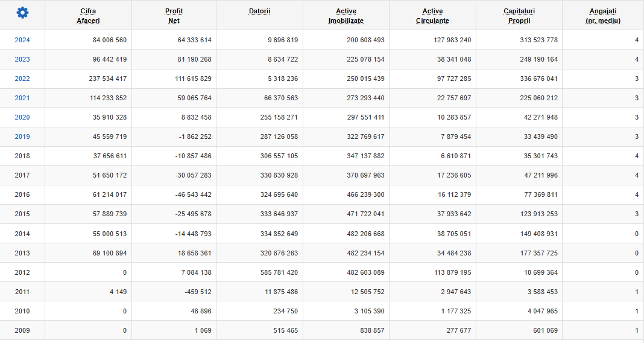Click the Capitaluri Proprii column header
The width and height of the screenshot is (644, 343).
(x=519, y=16)
